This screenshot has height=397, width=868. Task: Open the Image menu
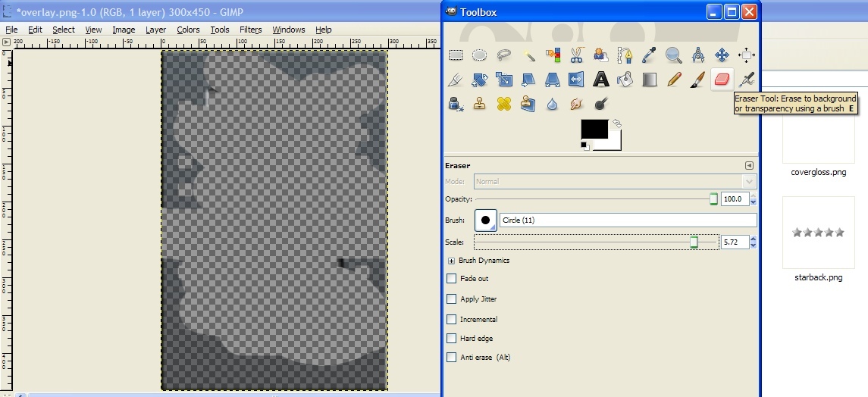pyautogui.click(x=124, y=30)
